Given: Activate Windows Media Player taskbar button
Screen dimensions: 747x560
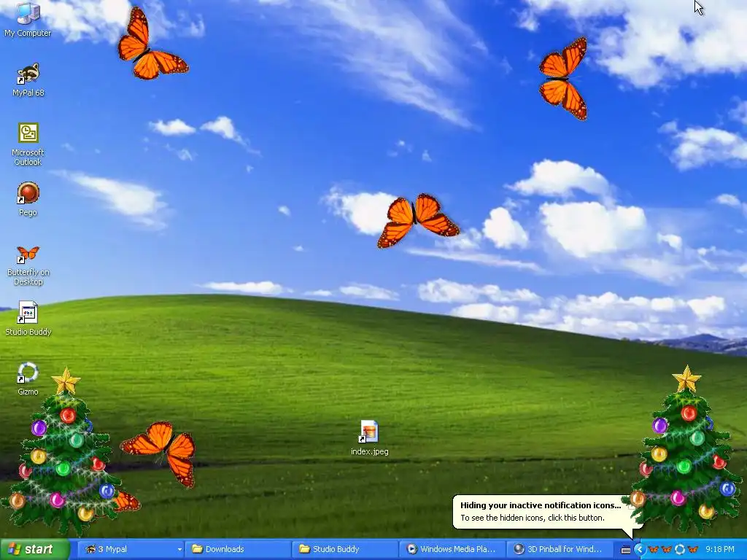Looking at the screenshot, I should (452, 549).
